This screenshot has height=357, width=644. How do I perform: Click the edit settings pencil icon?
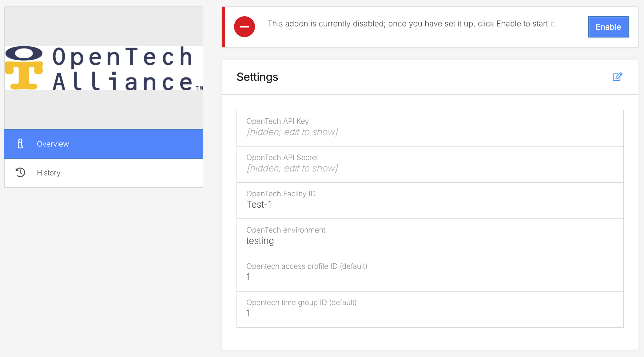(617, 77)
